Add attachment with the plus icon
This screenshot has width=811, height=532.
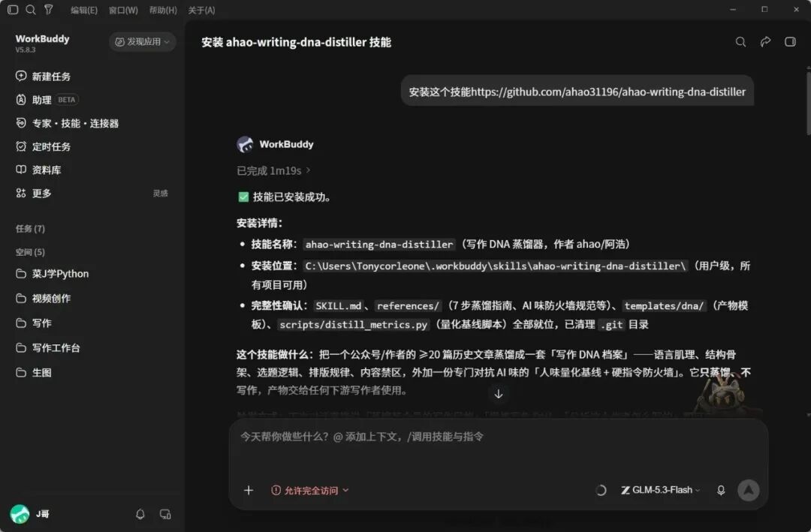click(x=249, y=490)
